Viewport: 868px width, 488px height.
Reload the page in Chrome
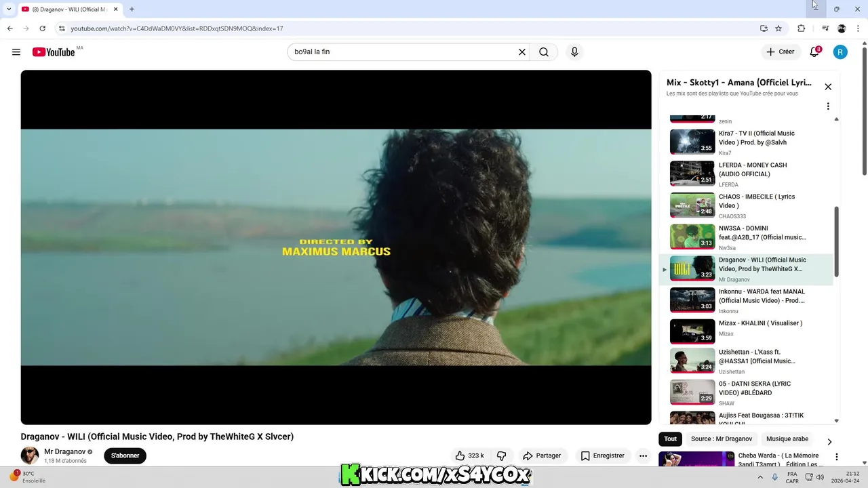pyautogui.click(x=42, y=28)
